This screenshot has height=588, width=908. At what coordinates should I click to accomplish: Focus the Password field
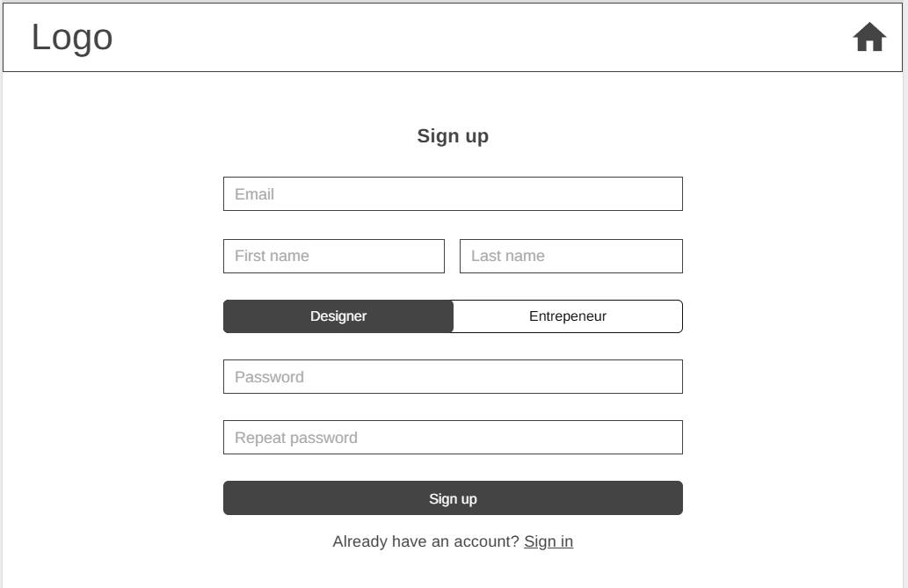coord(453,377)
